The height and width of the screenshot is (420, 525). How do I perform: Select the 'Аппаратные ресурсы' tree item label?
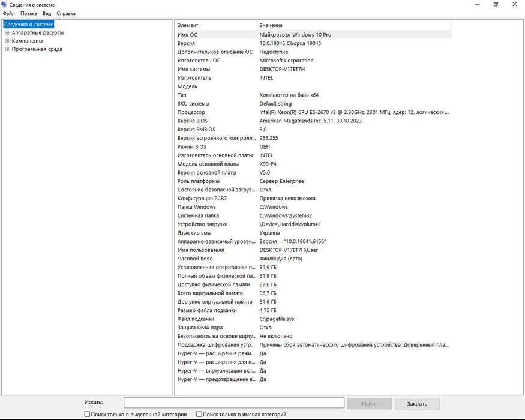coord(37,33)
